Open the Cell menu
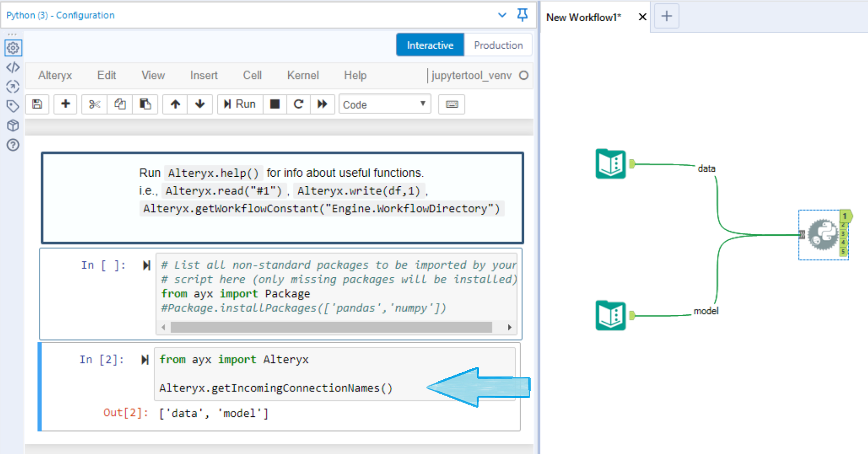The image size is (868, 454). click(253, 76)
